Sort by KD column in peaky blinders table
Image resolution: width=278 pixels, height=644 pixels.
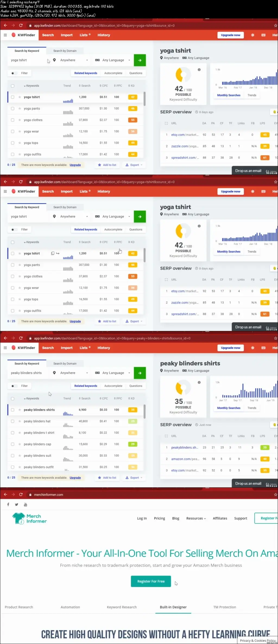click(131, 398)
